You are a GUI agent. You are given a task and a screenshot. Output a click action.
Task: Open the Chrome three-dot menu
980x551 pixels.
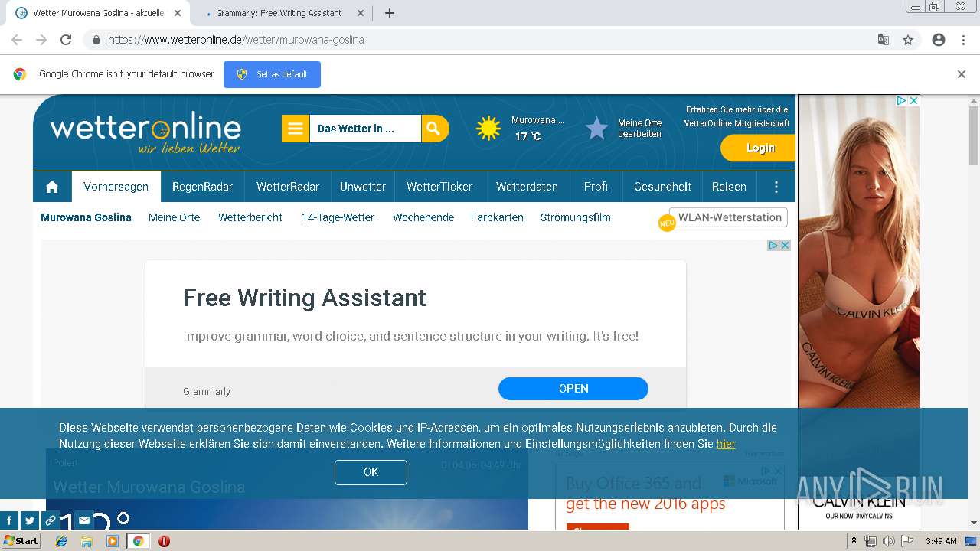tap(963, 40)
